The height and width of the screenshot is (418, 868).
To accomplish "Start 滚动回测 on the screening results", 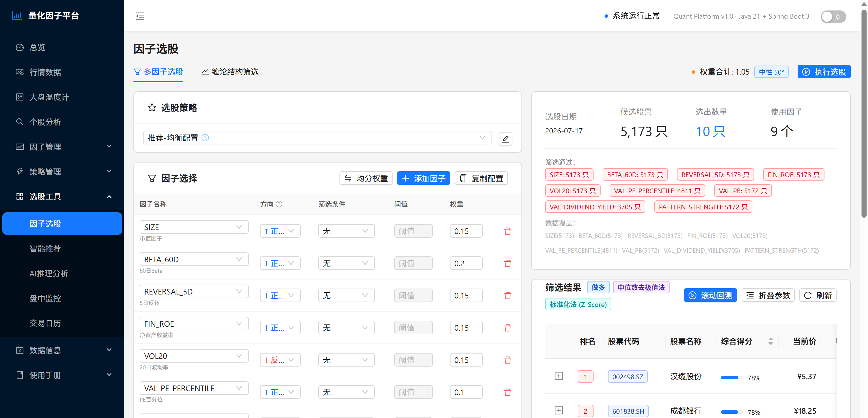I will pos(710,295).
